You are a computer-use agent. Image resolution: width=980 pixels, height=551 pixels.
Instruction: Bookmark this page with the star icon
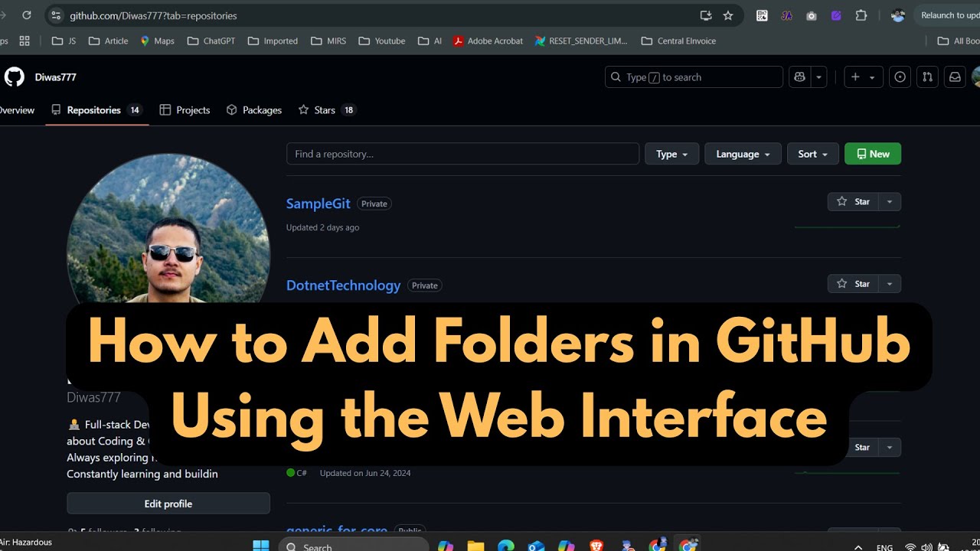728,15
